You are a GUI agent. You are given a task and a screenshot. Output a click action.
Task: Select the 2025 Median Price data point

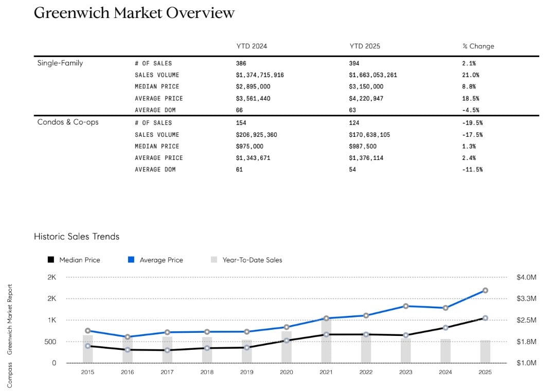[485, 318]
